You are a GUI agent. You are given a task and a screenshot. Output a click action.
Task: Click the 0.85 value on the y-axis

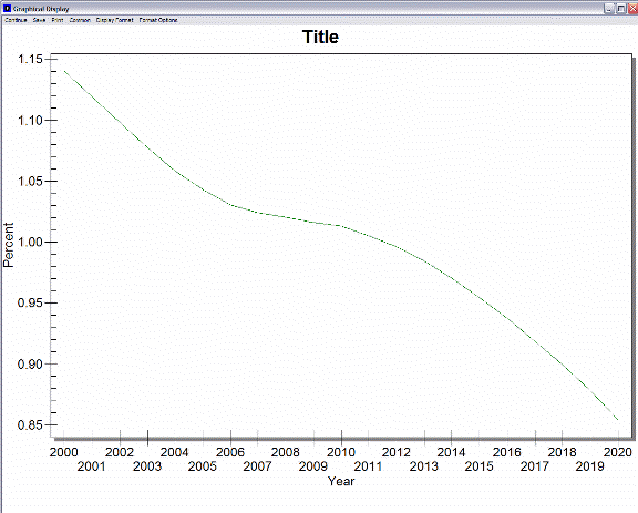pyautogui.click(x=33, y=426)
